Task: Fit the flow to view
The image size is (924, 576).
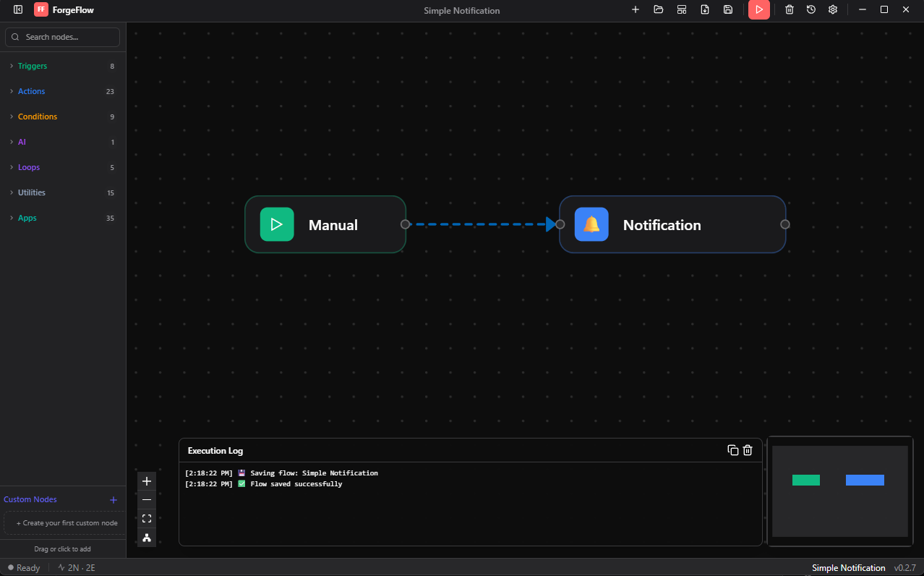Action: pyautogui.click(x=146, y=518)
